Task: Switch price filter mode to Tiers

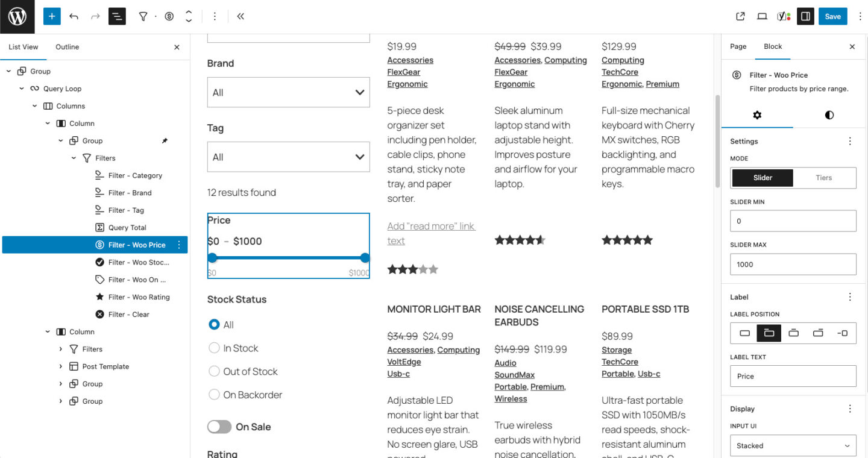Action: 825,178
